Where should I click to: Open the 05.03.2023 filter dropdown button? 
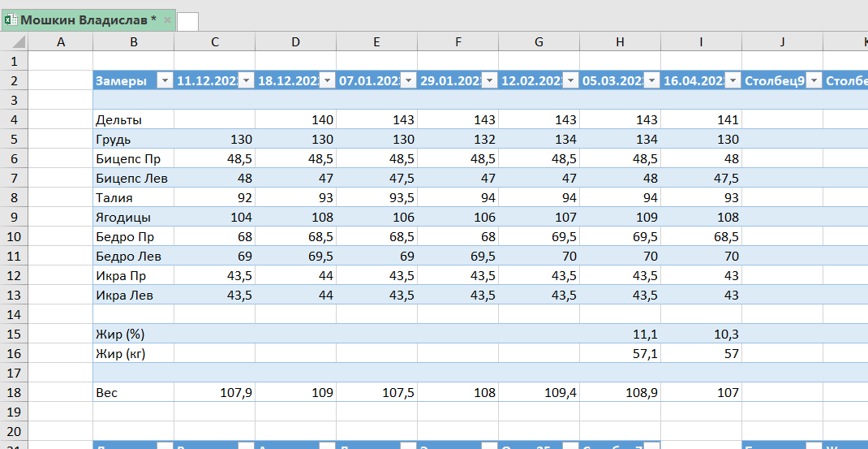coord(651,81)
